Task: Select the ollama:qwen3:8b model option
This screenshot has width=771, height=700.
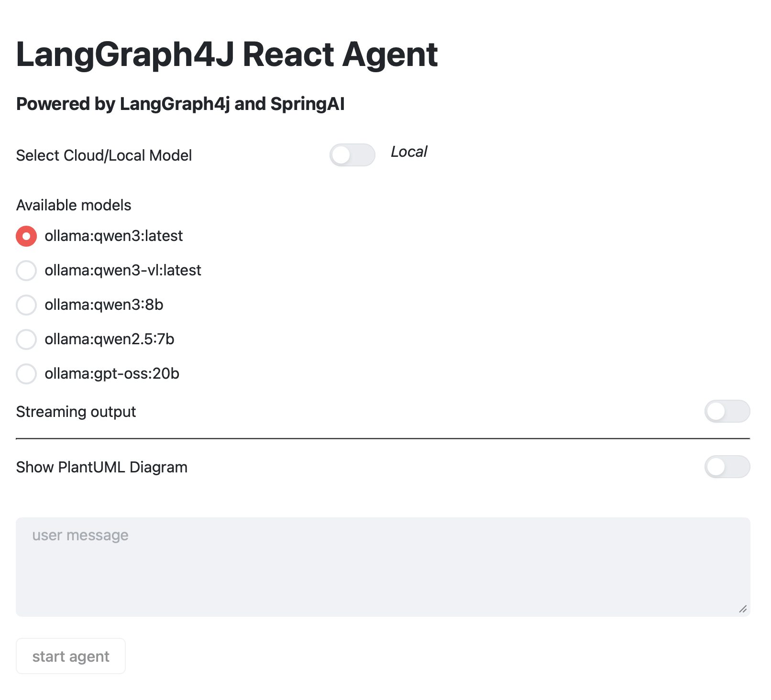Action: click(x=26, y=305)
